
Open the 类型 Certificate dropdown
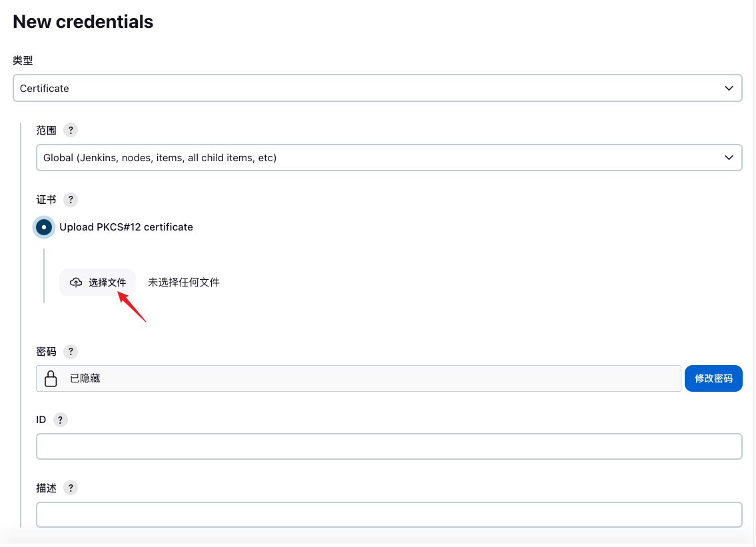point(377,88)
